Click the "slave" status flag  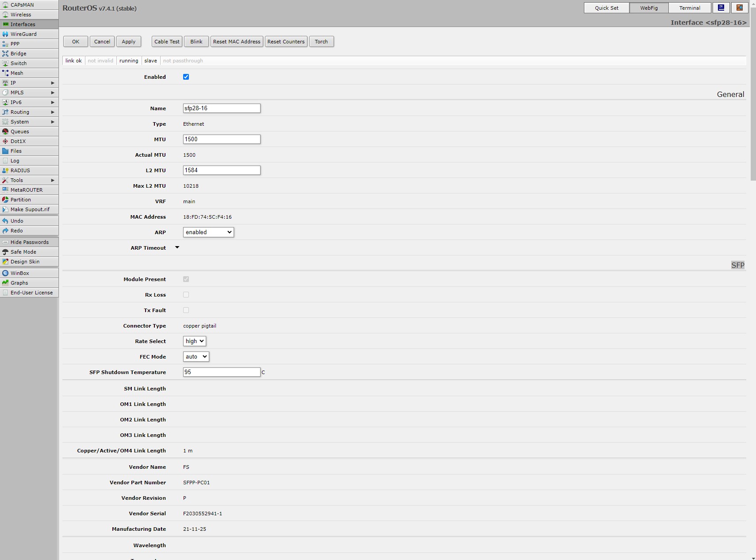[150, 61]
